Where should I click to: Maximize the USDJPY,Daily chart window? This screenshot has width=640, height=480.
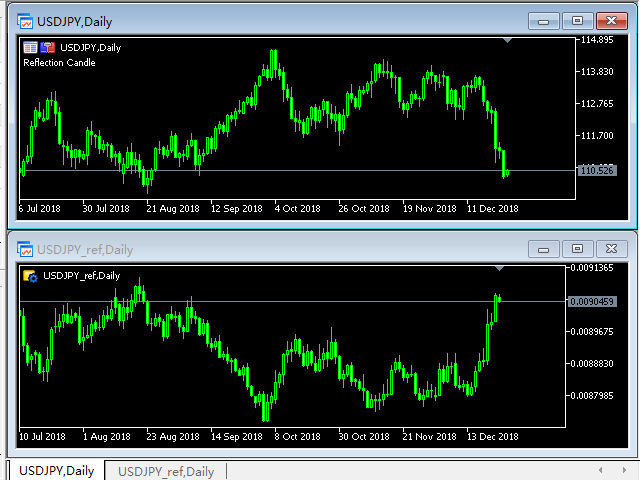point(577,21)
